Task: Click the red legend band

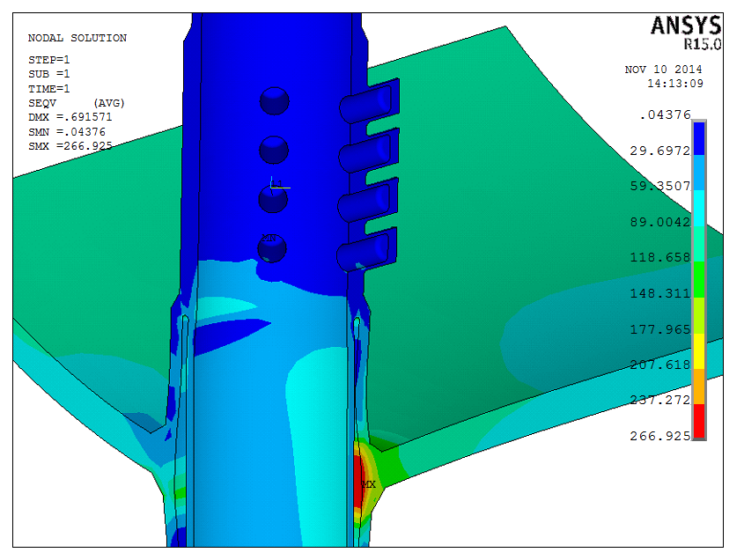Action: (699, 421)
